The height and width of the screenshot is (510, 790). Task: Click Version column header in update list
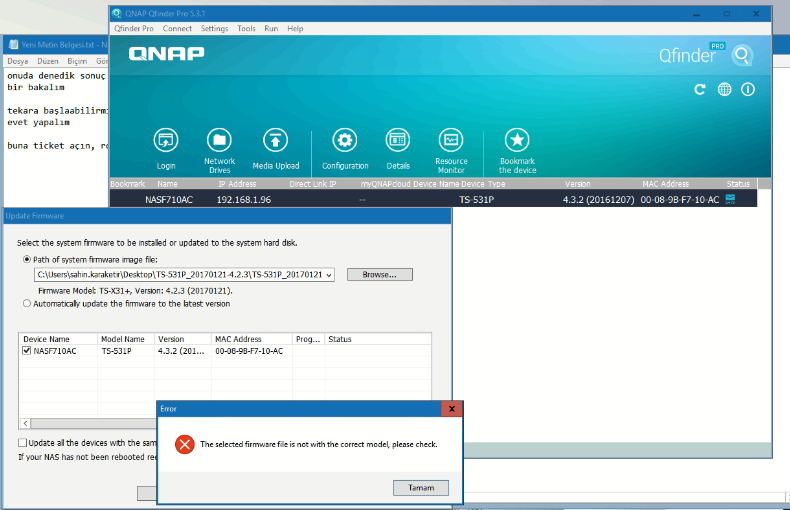pyautogui.click(x=182, y=339)
